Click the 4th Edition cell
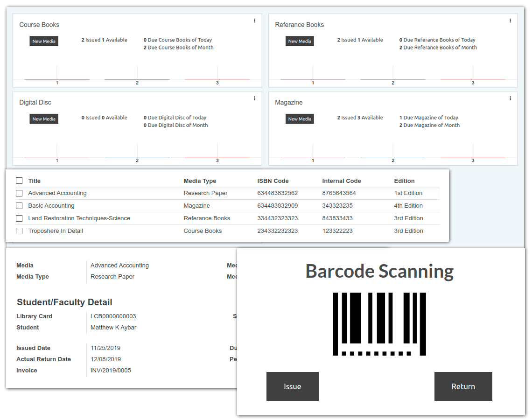The image size is (532, 420). [408, 206]
